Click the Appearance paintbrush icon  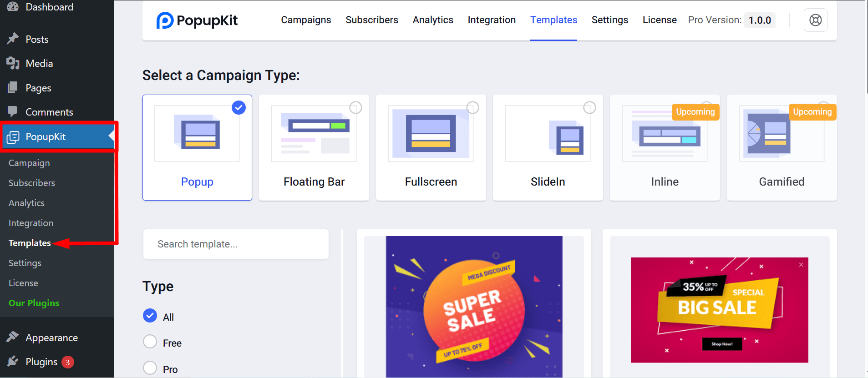(x=13, y=337)
